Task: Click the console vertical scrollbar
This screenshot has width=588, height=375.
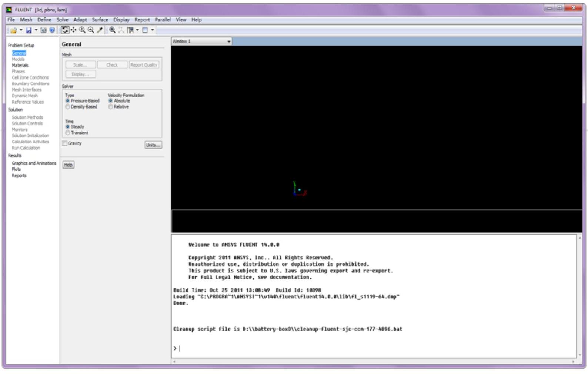Action: tap(579, 296)
